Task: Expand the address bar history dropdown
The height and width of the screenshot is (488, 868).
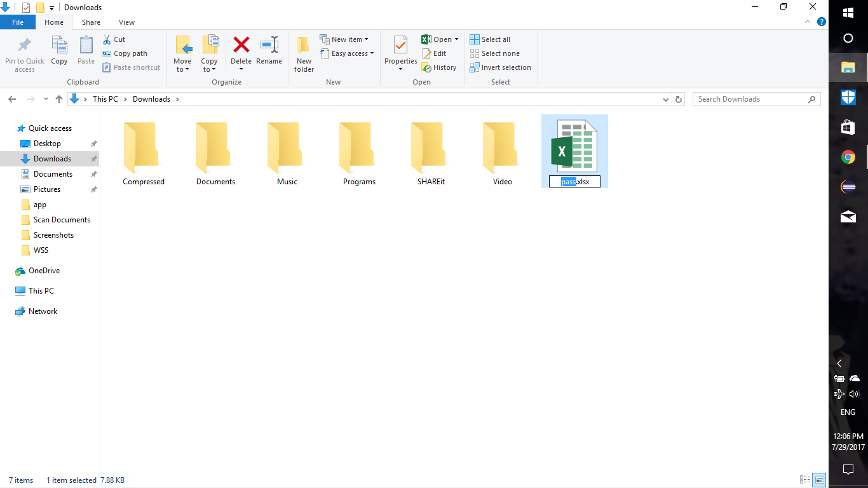Action: [665, 99]
